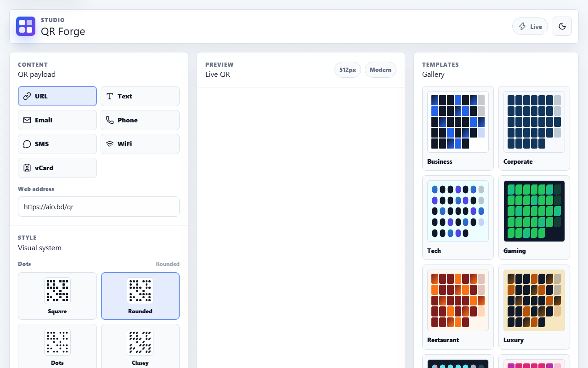Click the handset icon beside Phone
Image resolution: width=588 pixels, height=368 pixels.
pyautogui.click(x=110, y=120)
